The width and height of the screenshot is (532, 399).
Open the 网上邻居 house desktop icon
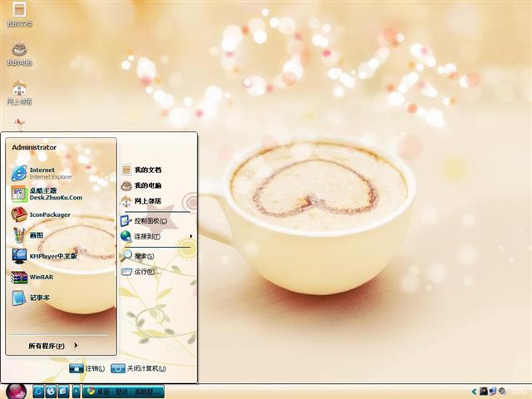(x=19, y=92)
